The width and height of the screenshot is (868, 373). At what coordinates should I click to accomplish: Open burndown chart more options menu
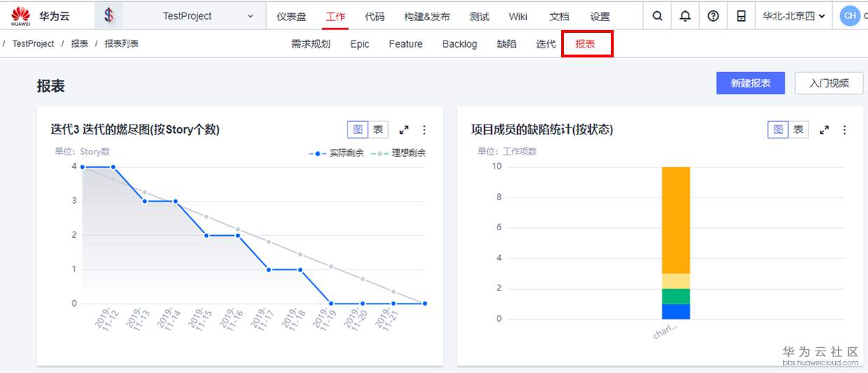tap(424, 130)
